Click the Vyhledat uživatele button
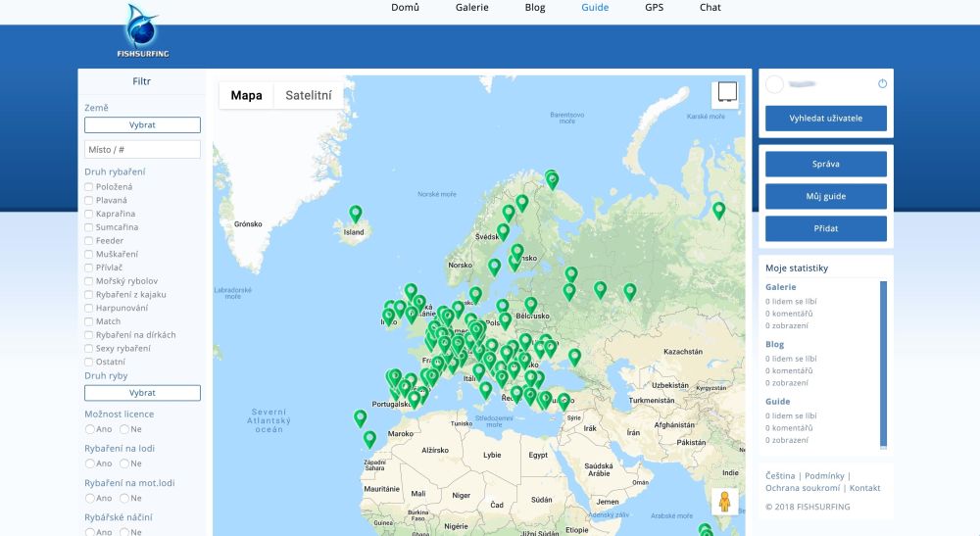 (x=825, y=119)
